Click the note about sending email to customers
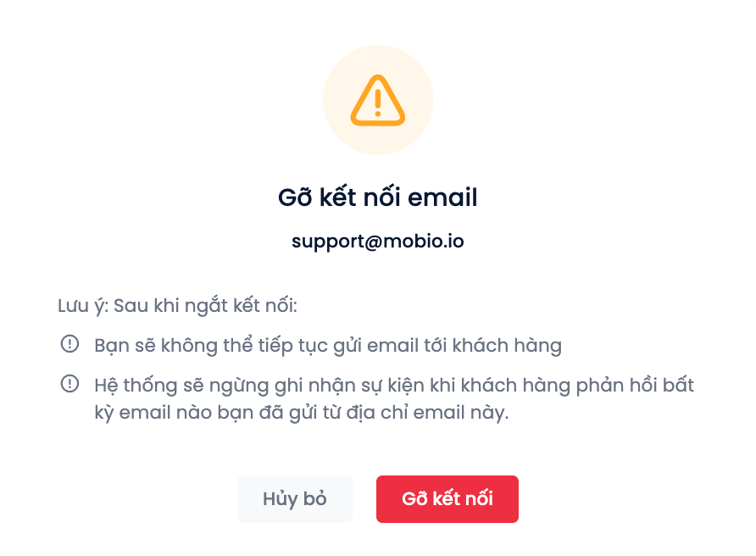The width and height of the screenshot is (756, 556). coord(328,346)
